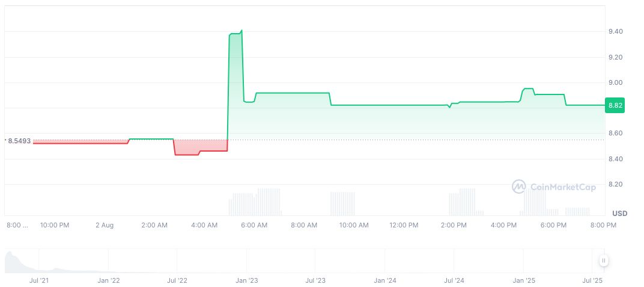This screenshot has width=644, height=287.
Task: Click the CoinMarketCap watermark logo
Action: (553, 187)
